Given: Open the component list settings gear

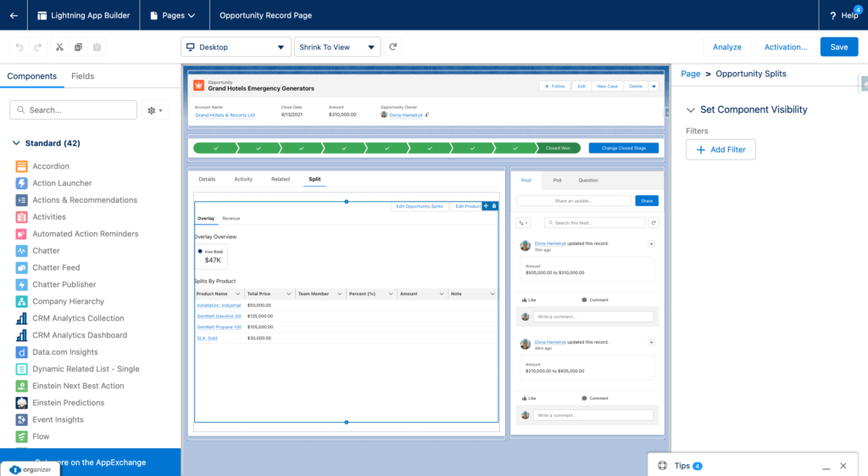Looking at the screenshot, I should click(155, 110).
